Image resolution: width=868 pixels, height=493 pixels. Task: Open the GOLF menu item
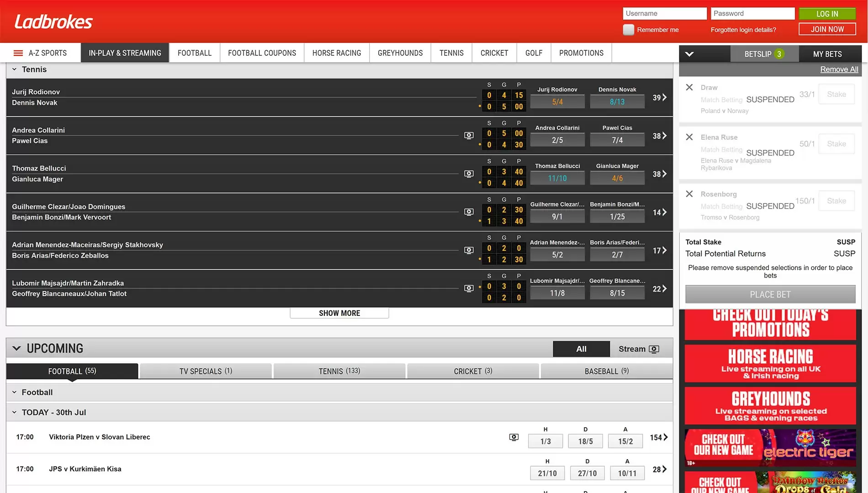534,53
